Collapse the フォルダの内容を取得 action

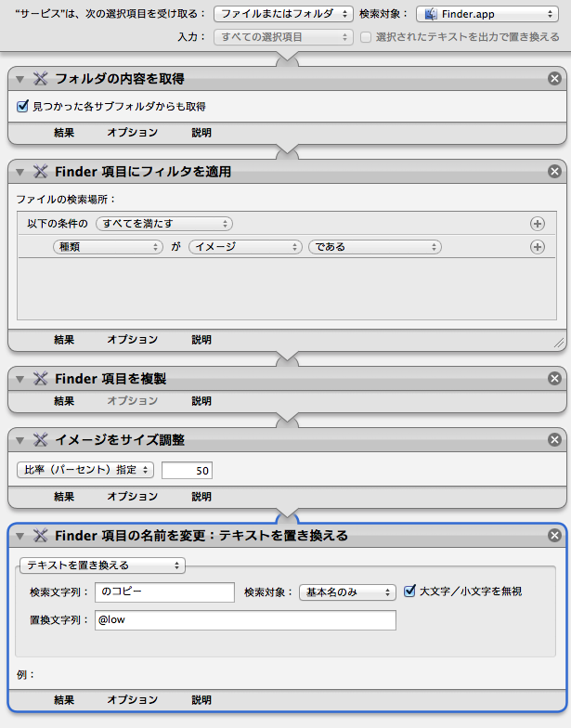coord(19,79)
